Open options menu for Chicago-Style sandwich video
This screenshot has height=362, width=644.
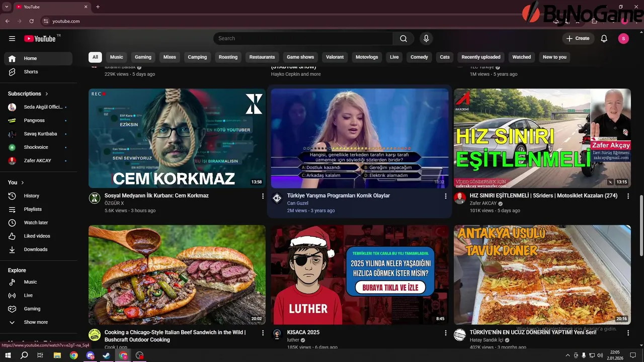pyautogui.click(x=263, y=333)
